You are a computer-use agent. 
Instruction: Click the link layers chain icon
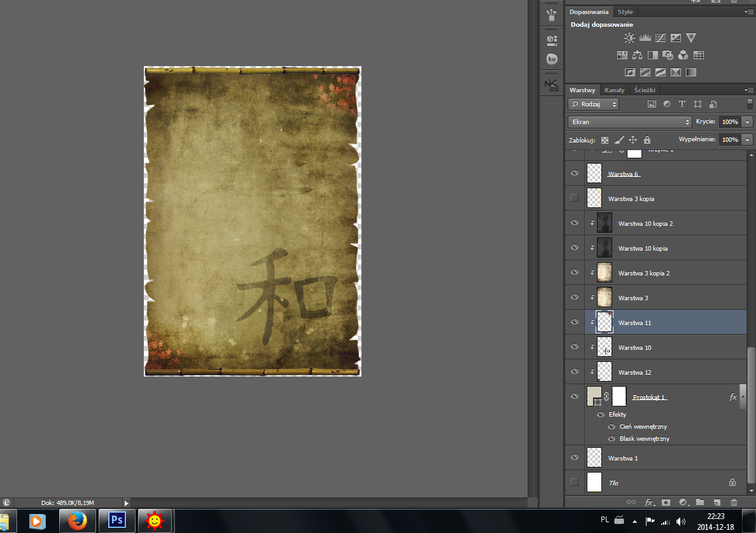tap(631, 502)
